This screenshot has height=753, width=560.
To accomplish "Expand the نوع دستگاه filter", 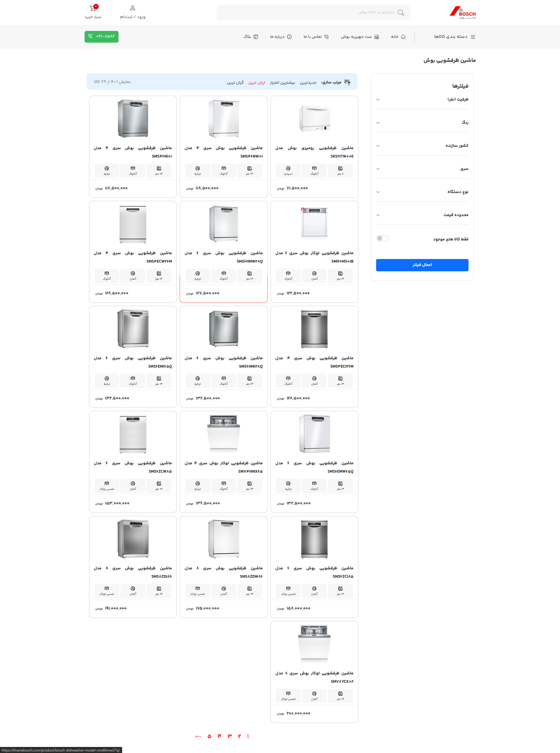I will click(422, 192).
